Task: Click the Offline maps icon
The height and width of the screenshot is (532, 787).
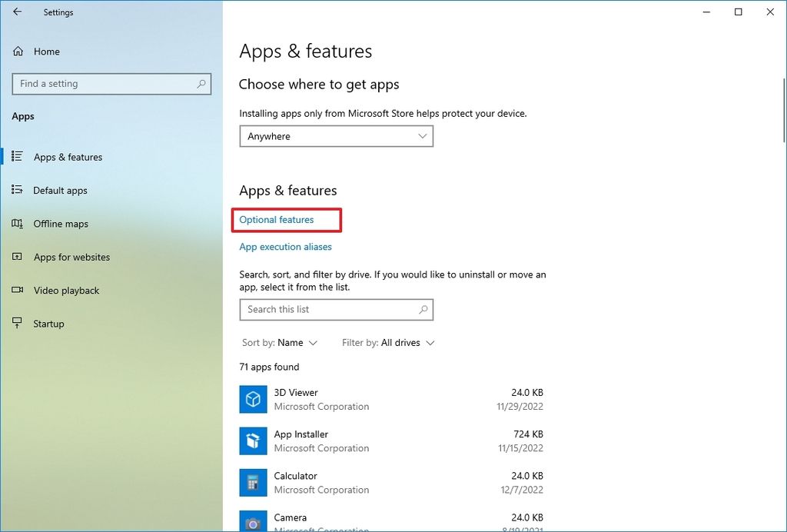Action: [17, 224]
